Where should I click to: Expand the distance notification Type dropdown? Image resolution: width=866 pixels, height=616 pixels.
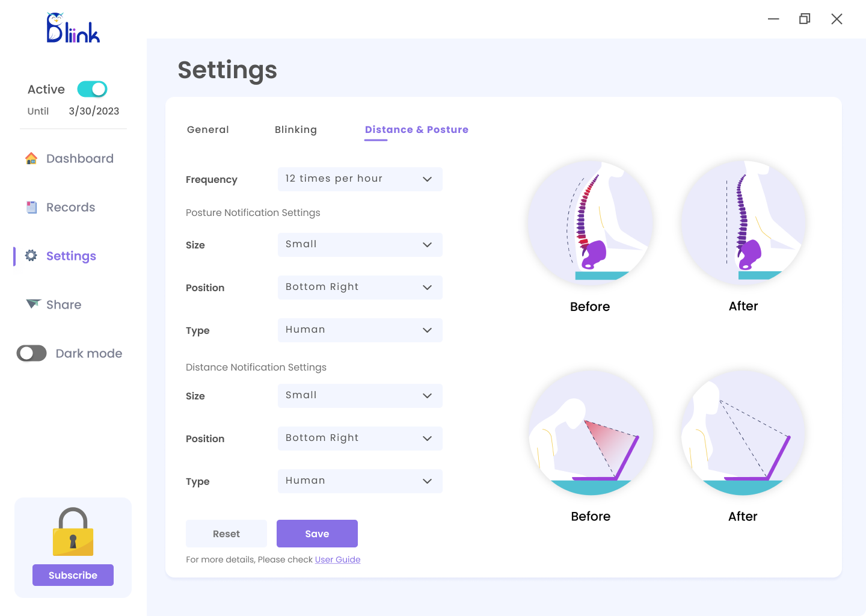[x=360, y=481]
